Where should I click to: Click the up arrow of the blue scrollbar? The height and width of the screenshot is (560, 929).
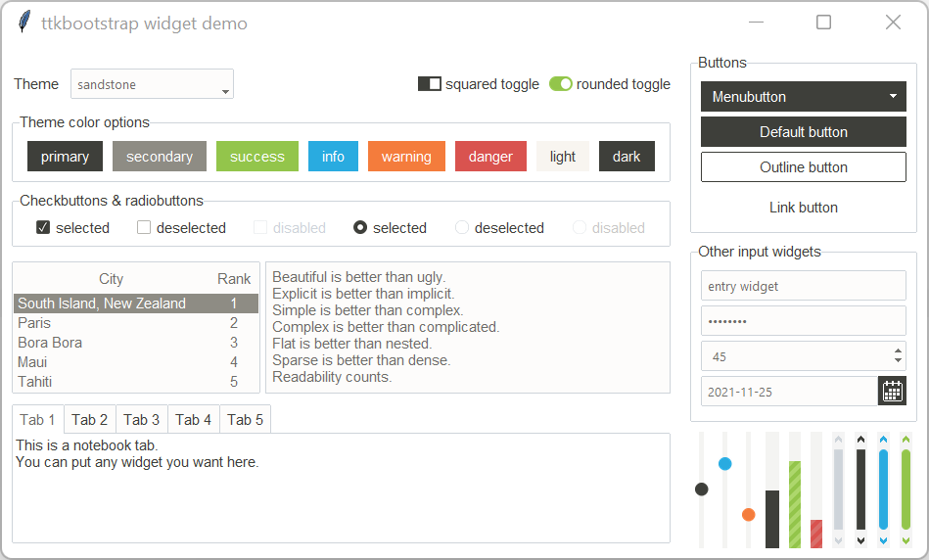click(883, 440)
